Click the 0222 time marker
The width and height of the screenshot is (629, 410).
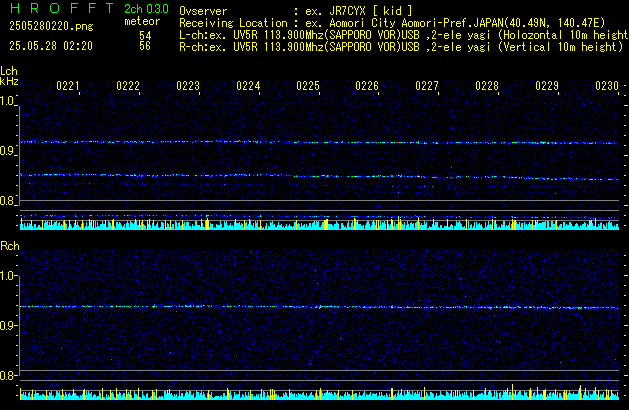(x=128, y=86)
